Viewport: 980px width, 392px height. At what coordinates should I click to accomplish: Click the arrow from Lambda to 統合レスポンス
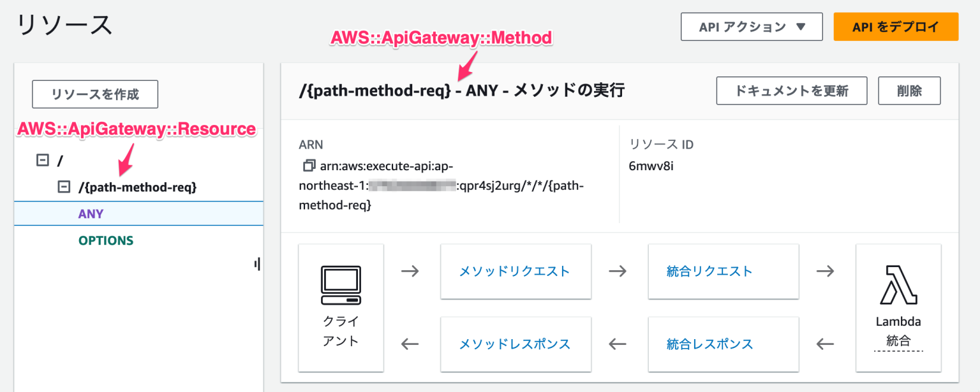[825, 344]
